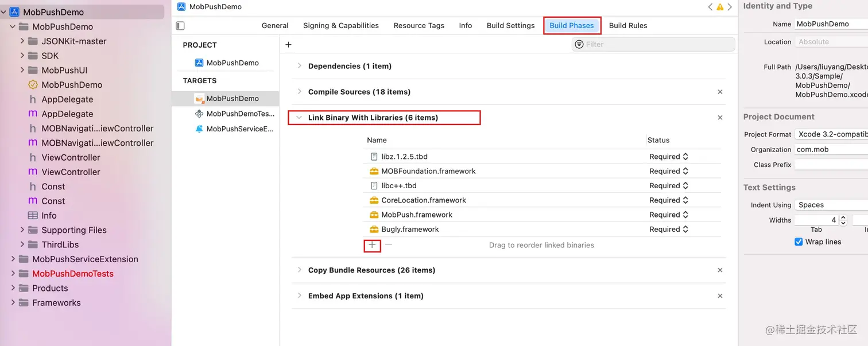Switch to the Build Phases tab
Screen dimensions: 868x346
click(x=572, y=26)
